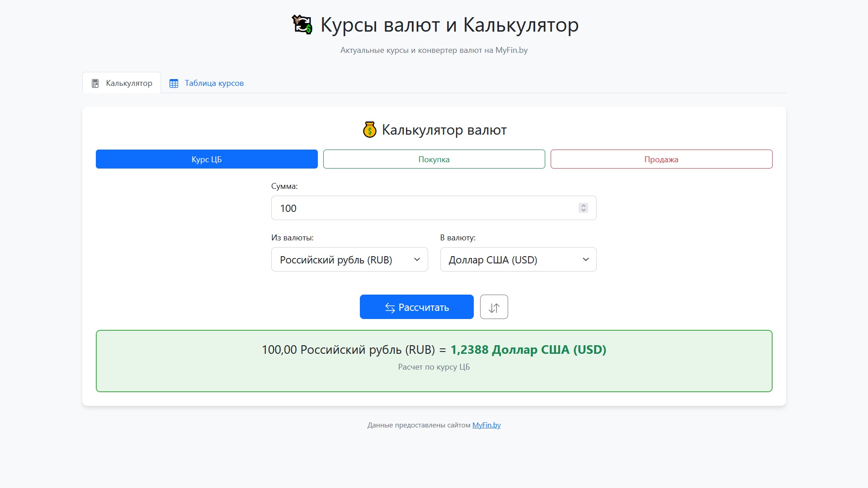868x488 pixels.
Task: Click the swap currencies arrows icon button
Action: point(494,307)
